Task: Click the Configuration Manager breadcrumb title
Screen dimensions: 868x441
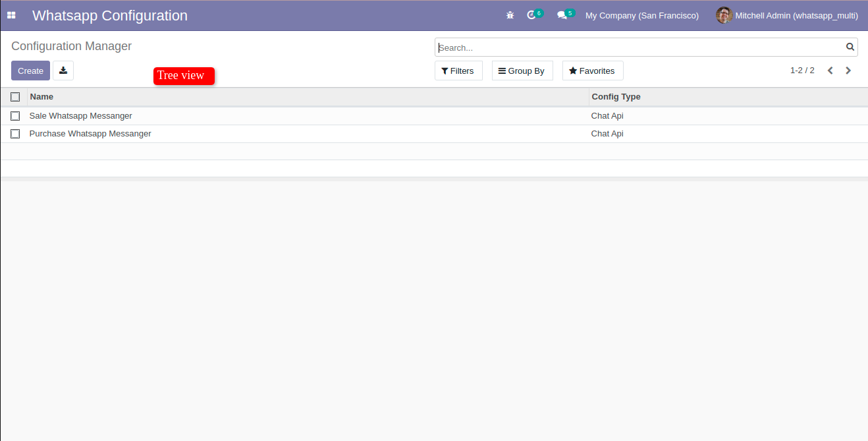Action: point(72,46)
